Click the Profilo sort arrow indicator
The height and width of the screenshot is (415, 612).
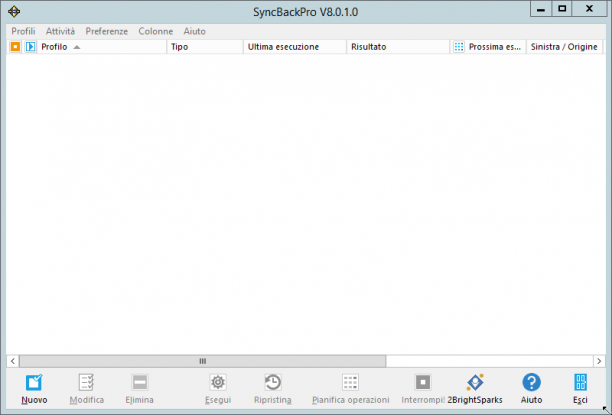point(77,47)
